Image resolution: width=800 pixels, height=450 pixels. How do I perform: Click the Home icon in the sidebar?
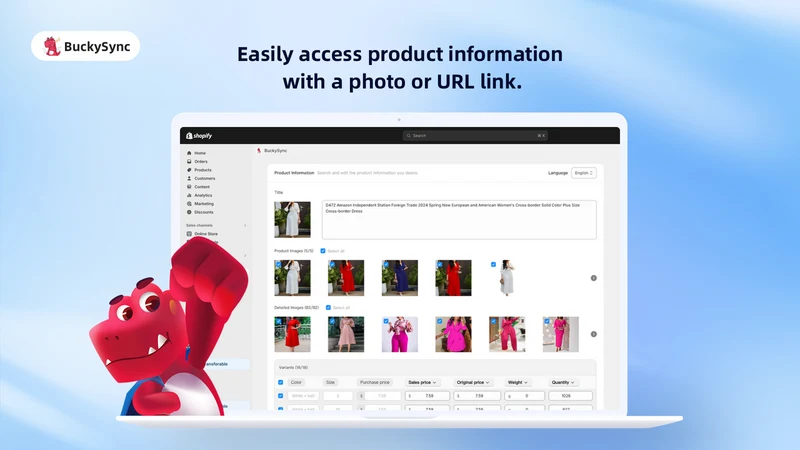tap(189, 153)
